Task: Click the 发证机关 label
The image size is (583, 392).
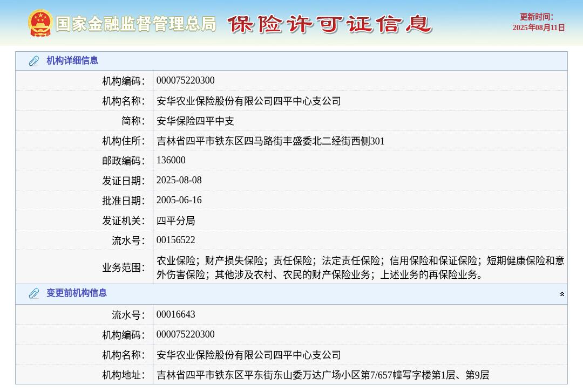Action: (124, 221)
